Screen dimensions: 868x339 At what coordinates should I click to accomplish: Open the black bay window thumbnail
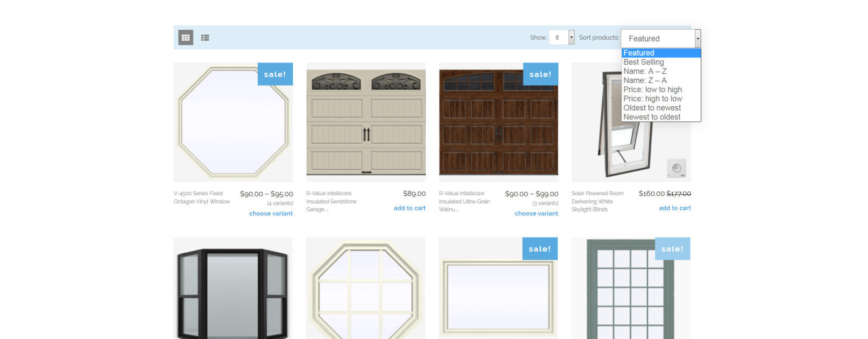tap(233, 290)
